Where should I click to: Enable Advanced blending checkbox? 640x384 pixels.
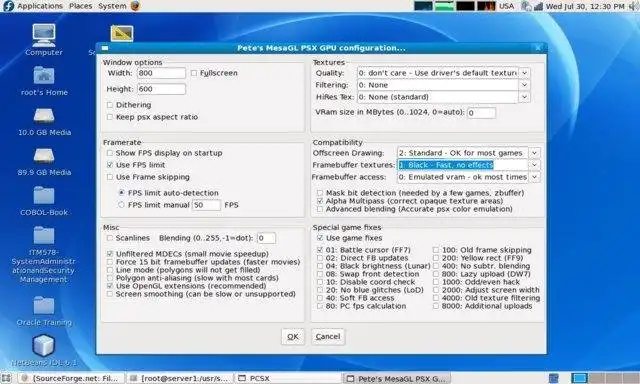(x=320, y=209)
